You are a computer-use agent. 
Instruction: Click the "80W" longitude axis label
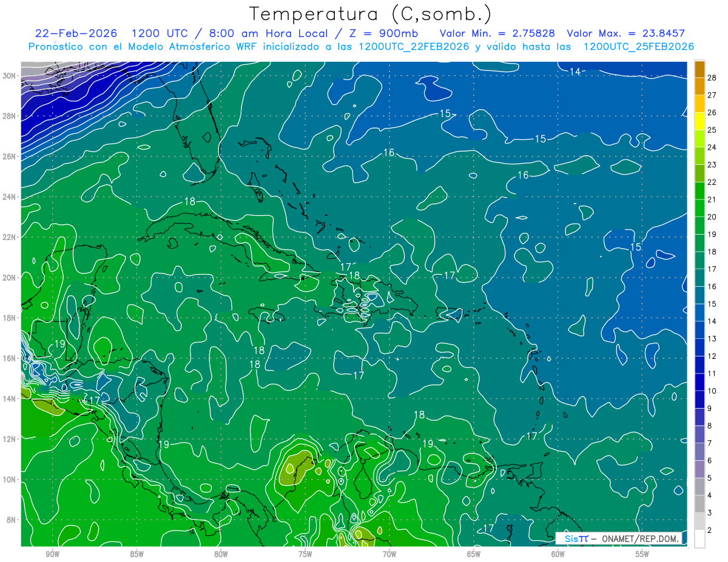coord(221,554)
